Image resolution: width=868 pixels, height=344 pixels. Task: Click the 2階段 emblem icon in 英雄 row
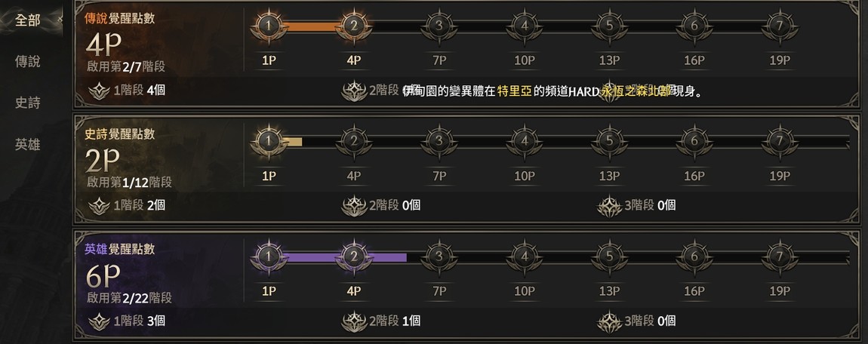click(354, 321)
